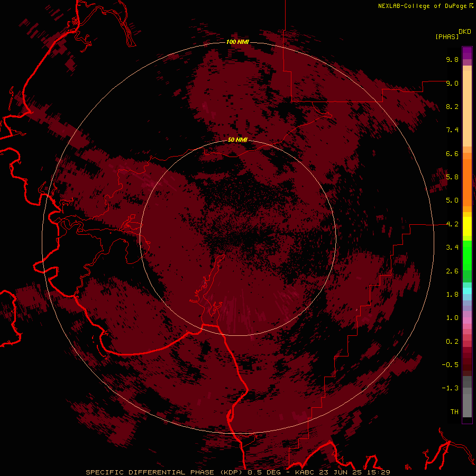The width and height of the screenshot is (476, 476).
Task: Click the 5.8 value on color scale
Action: click(x=452, y=177)
